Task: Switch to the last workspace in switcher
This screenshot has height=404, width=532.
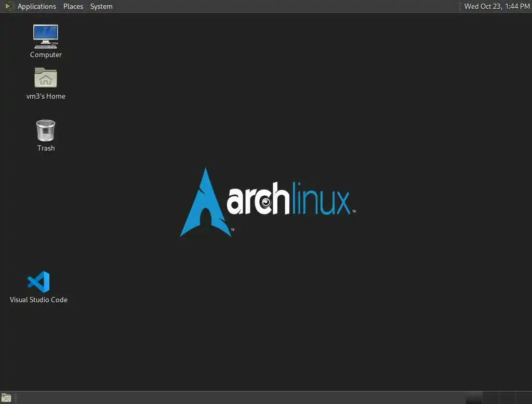Action: [524, 398]
